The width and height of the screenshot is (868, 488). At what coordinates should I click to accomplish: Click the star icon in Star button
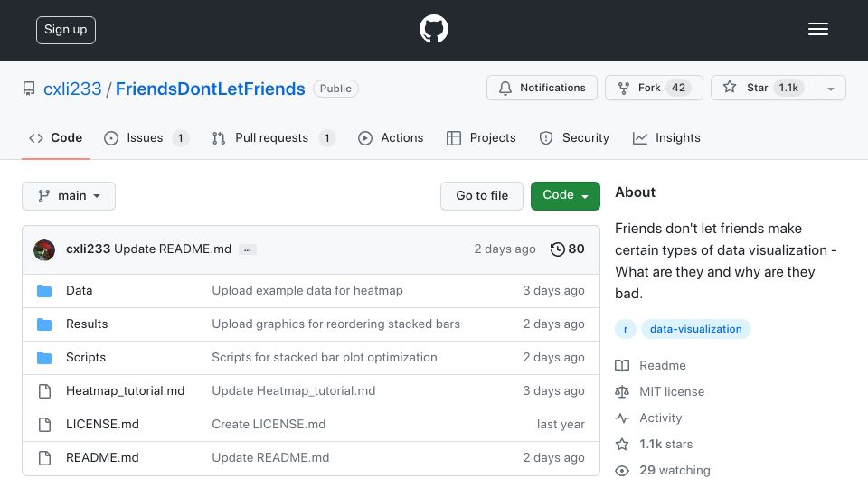coord(730,87)
